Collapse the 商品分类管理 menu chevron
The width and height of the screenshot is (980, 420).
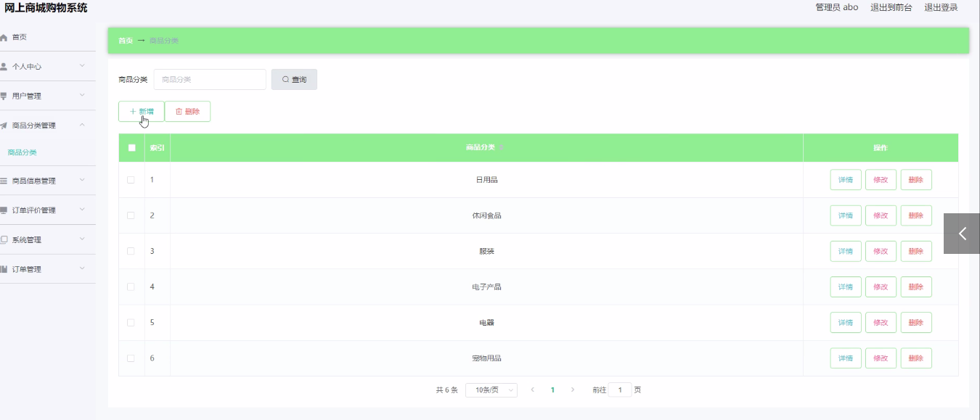pos(82,125)
